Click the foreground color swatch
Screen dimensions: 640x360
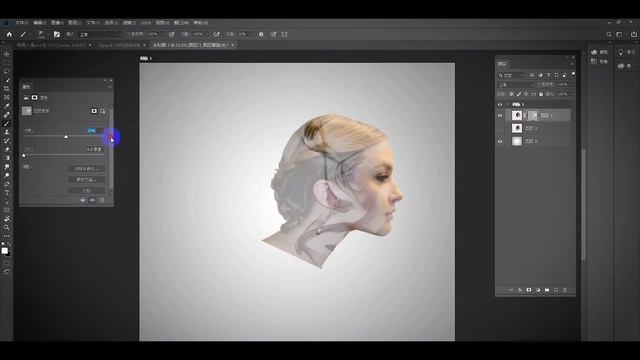click(4, 251)
